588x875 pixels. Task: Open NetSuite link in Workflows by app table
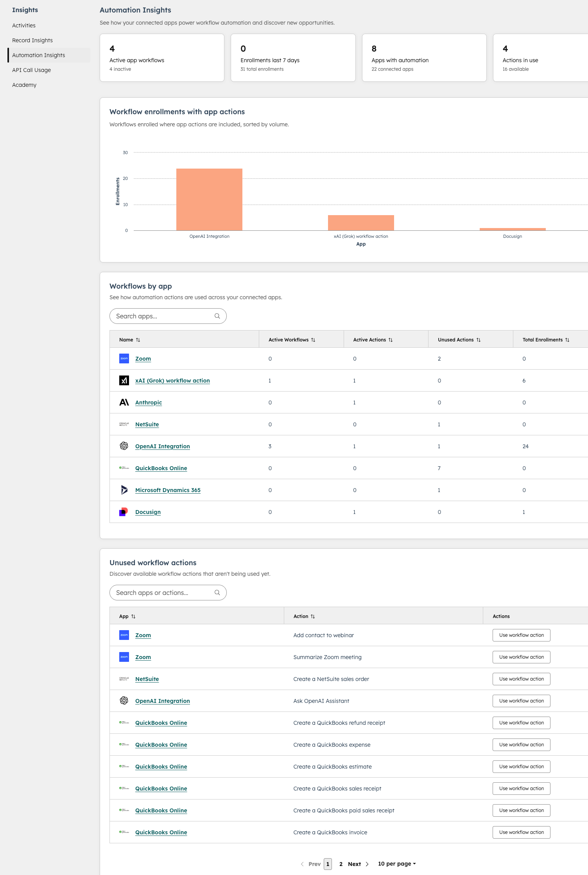tap(147, 424)
